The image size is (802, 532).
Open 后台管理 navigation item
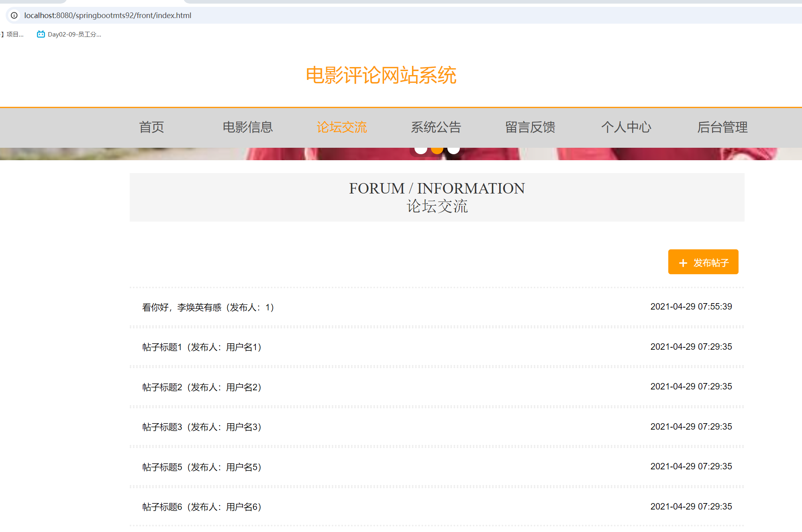click(722, 127)
